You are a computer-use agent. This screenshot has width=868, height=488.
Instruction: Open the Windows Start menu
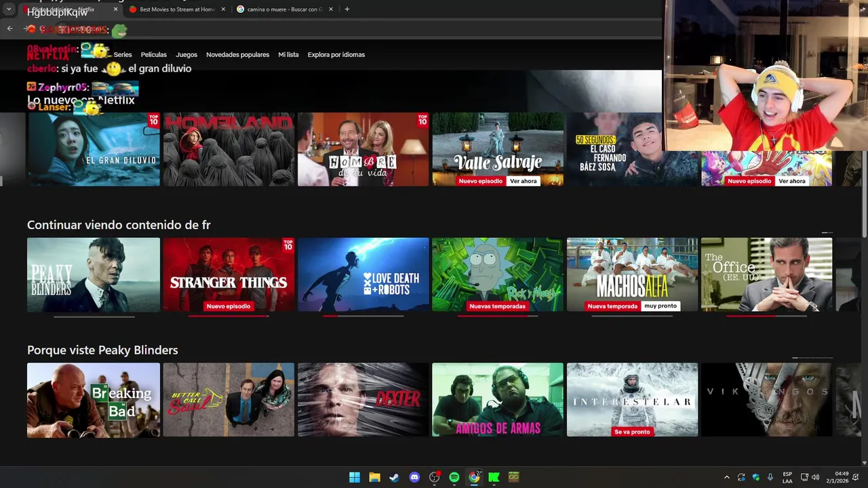pos(354,477)
